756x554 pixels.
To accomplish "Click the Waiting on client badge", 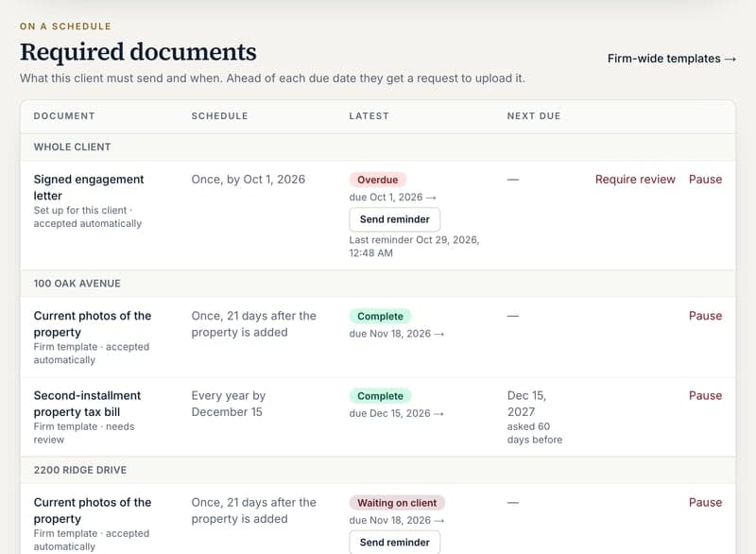I will point(397,503).
